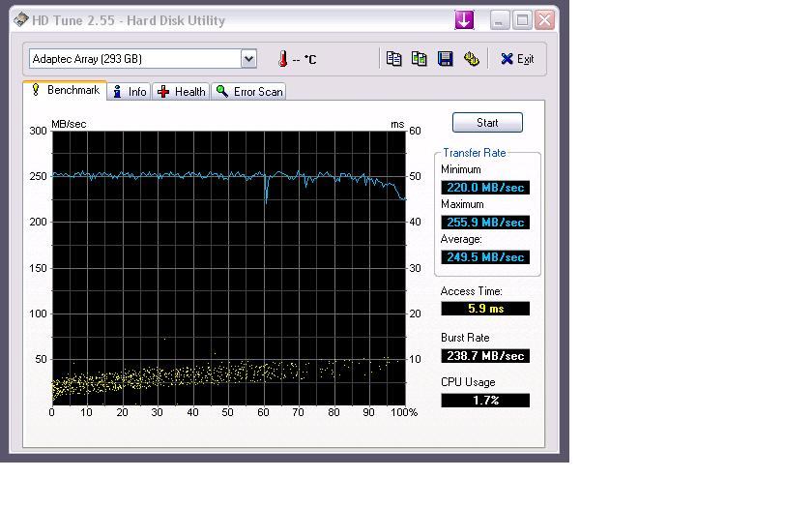Click the MB/sec axis label on graph
812x508 pixels.
tap(69, 124)
